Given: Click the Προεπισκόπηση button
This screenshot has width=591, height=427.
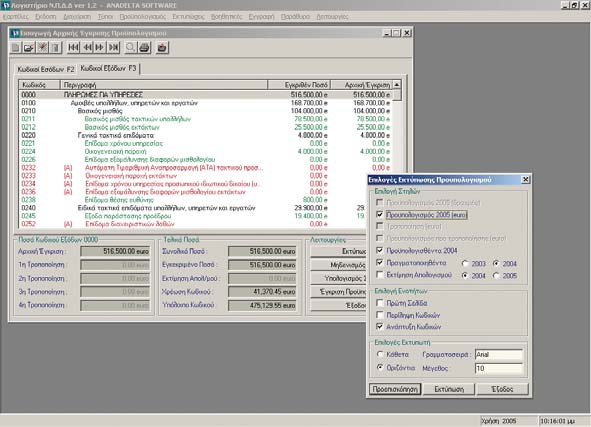Looking at the screenshot, I should [x=395, y=389].
